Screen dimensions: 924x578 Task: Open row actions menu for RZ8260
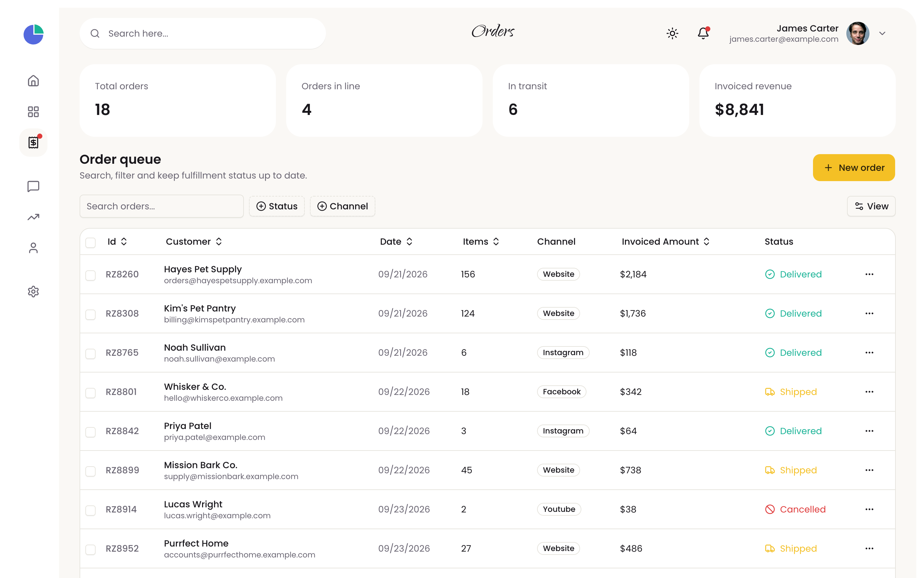point(869,274)
